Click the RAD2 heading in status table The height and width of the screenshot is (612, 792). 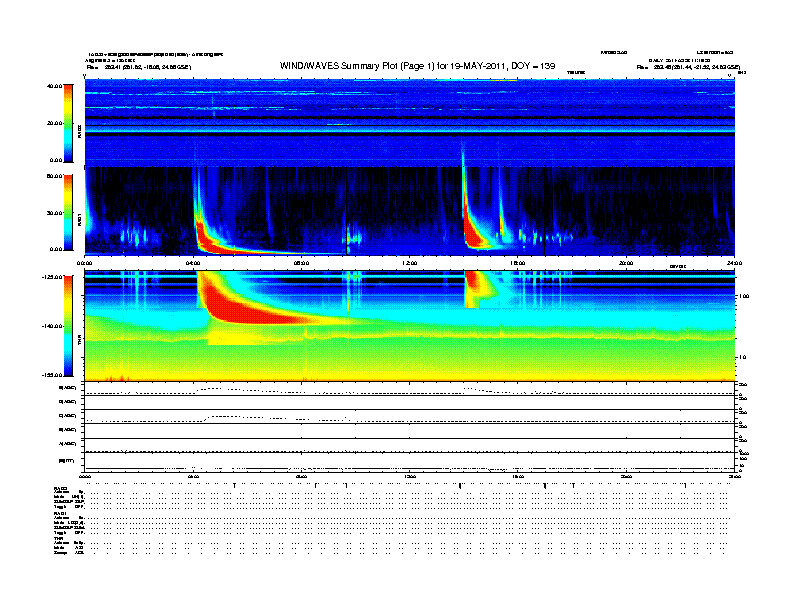click(x=61, y=488)
